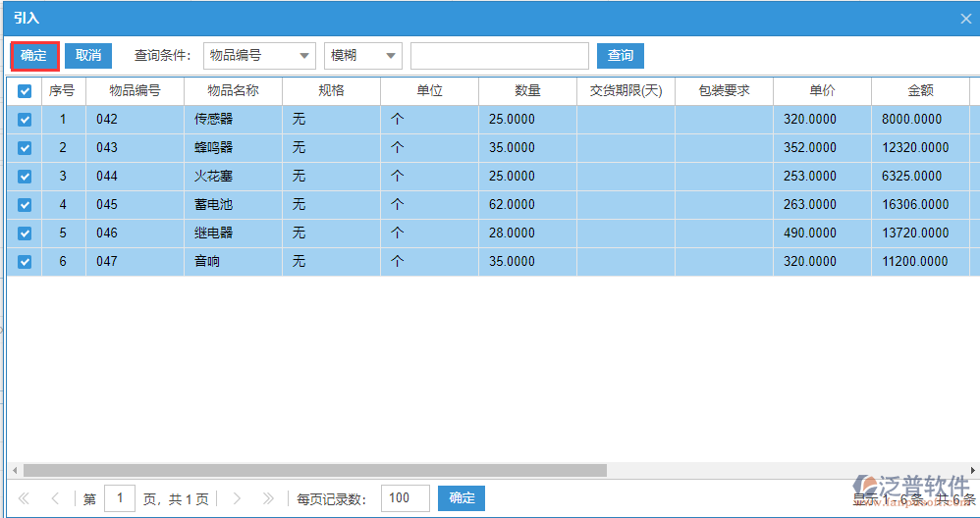Click item code 045 cell
Viewport: 980px width, 518px height.
(135, 205)
